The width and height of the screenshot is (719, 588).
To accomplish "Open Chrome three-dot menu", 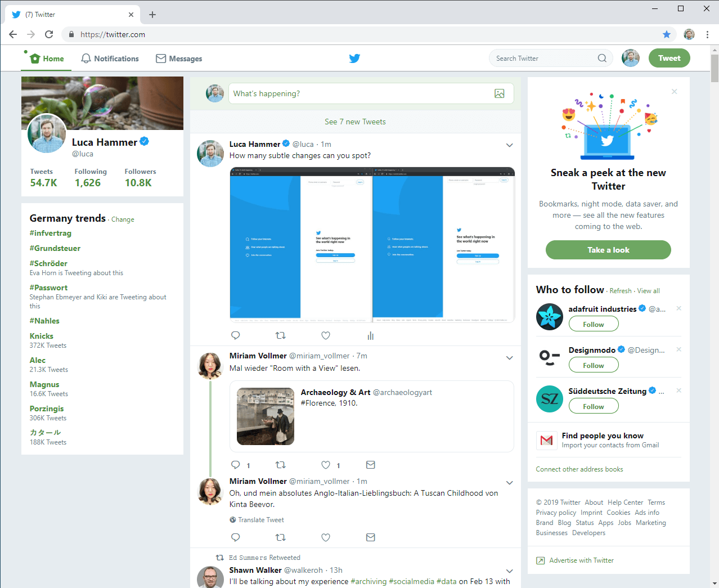I will [x=707, y=34].
